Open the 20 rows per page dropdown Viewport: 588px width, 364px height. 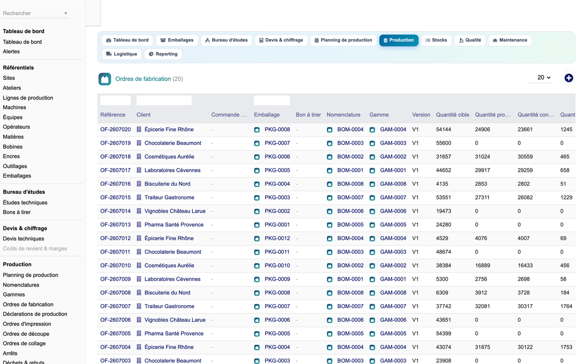pos(540,77)
